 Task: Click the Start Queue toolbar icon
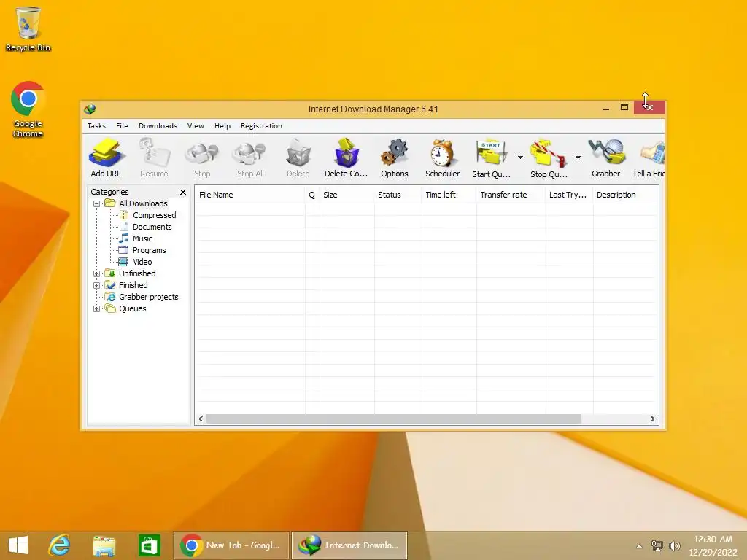click(491, 158)
